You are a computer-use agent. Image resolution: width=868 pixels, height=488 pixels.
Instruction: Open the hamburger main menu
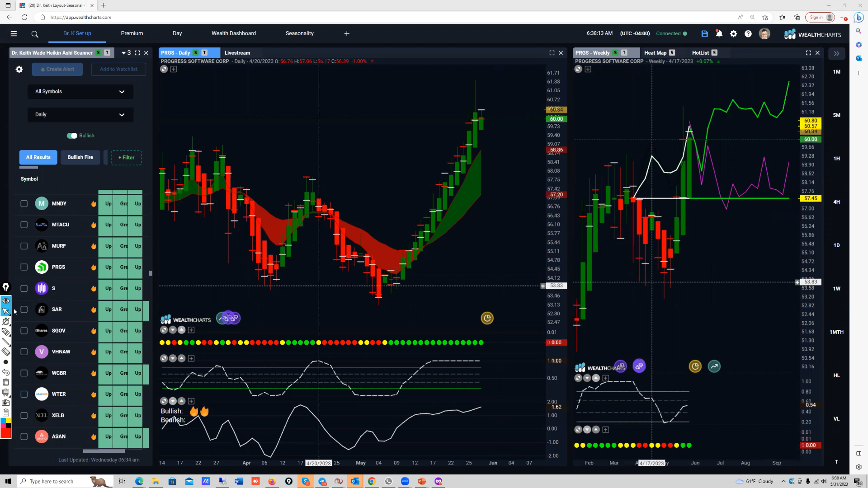click(x=14, y=34)
